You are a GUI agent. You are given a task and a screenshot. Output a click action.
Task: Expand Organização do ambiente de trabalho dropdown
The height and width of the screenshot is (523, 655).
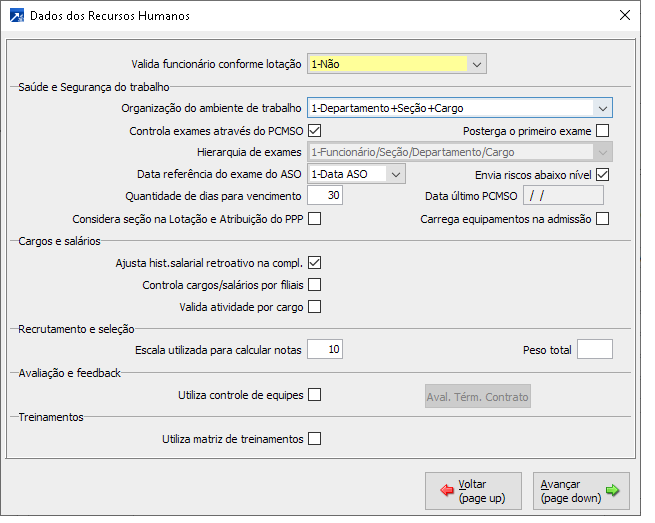(x=602, y=108)
